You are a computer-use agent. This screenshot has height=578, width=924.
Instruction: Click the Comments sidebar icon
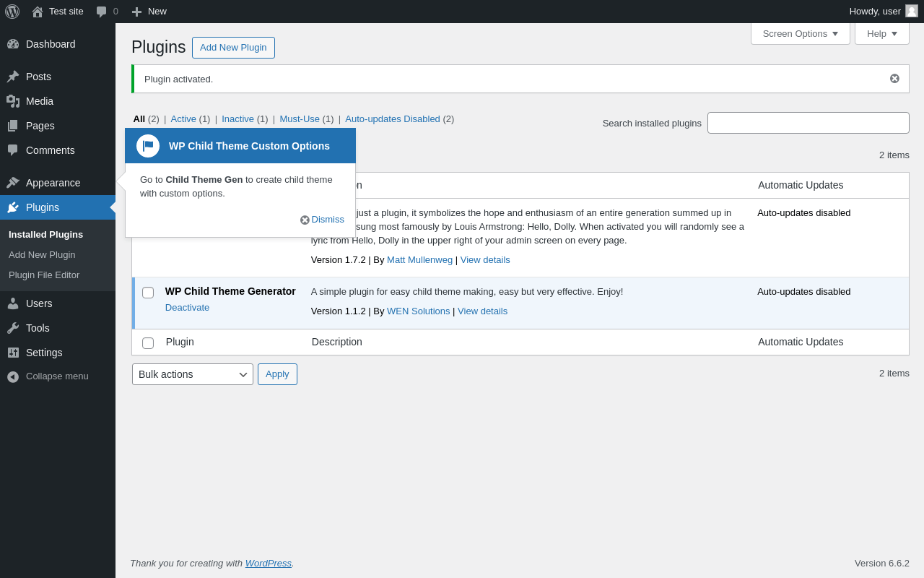(x=13, y=150)
